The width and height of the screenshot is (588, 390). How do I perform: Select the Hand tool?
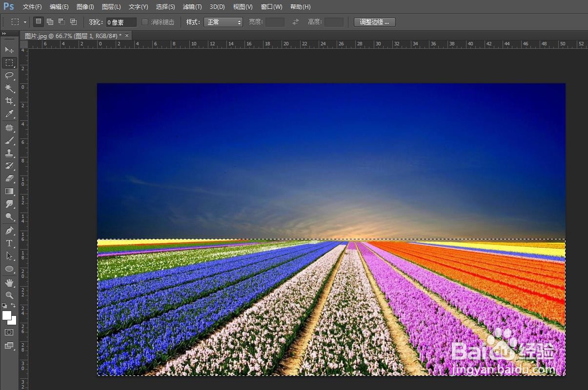pos(9,283)
